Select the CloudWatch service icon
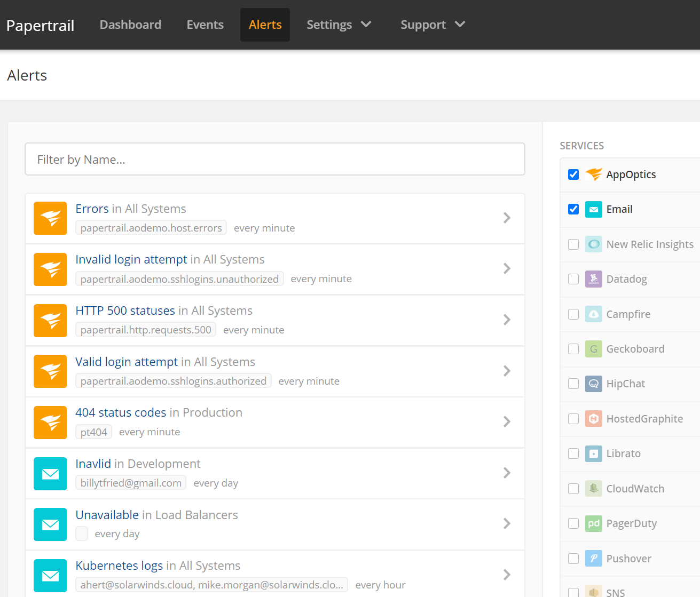 (x=594, y=488)
